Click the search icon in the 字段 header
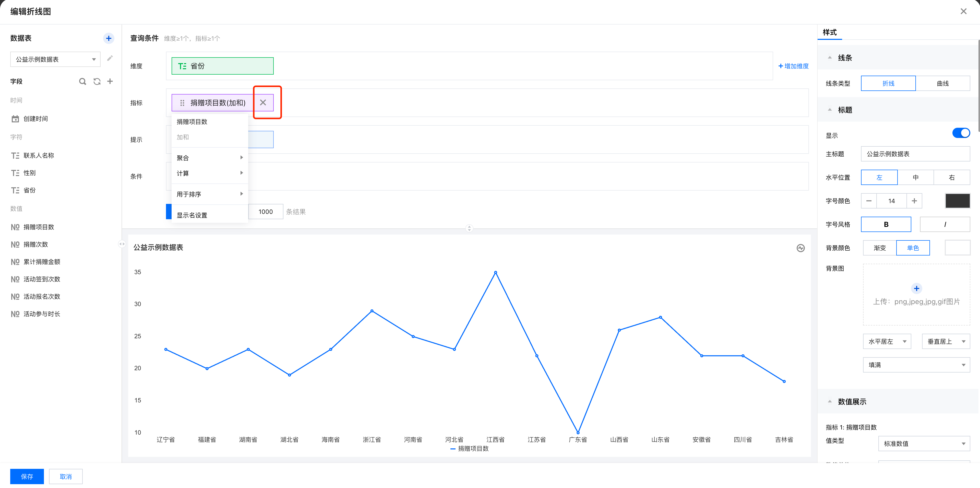The image size is (980, 488). pos(82,82)
